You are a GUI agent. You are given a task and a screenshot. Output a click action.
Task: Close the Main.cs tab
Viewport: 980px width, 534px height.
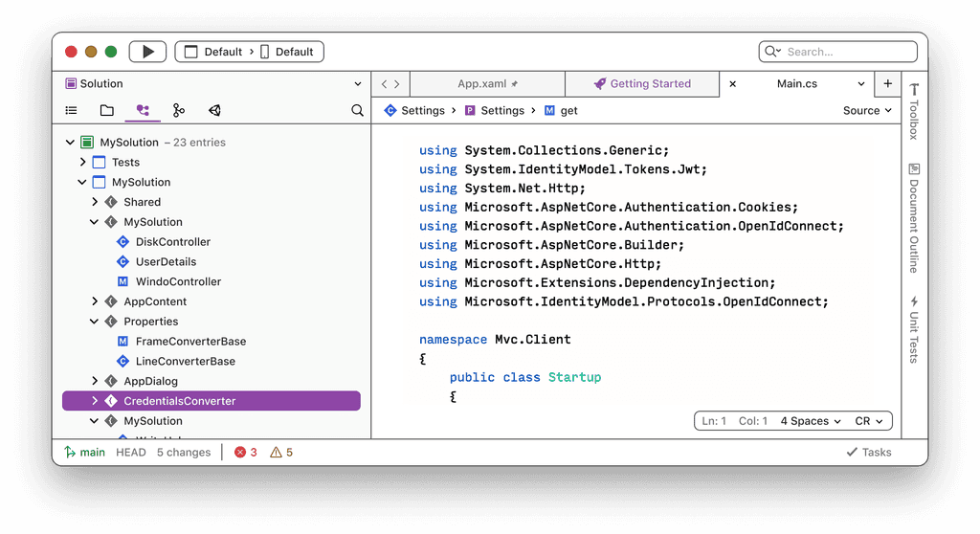pos(732,84)
